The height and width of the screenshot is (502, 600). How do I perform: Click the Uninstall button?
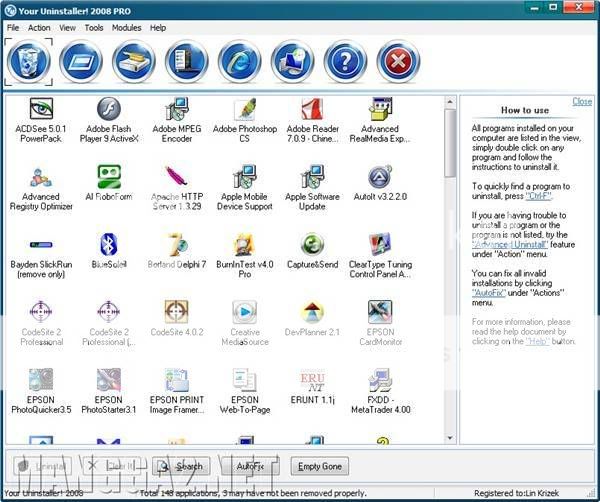tap(42, 466)
